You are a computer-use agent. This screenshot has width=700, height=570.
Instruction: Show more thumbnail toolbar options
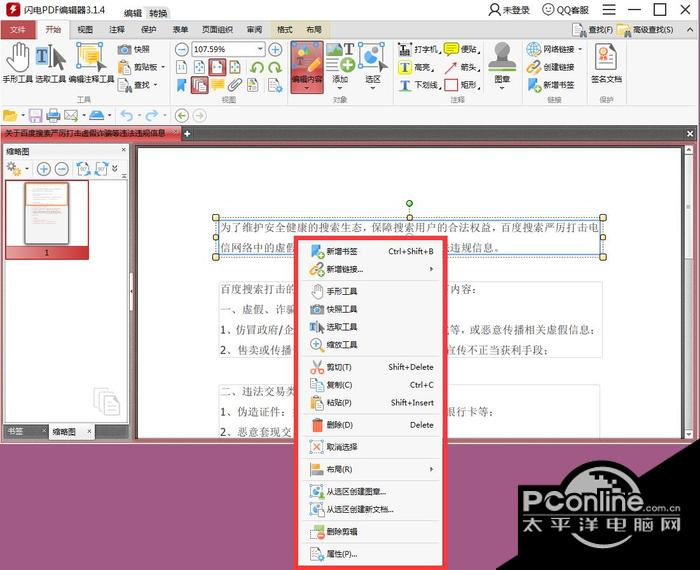click(115, 168)
